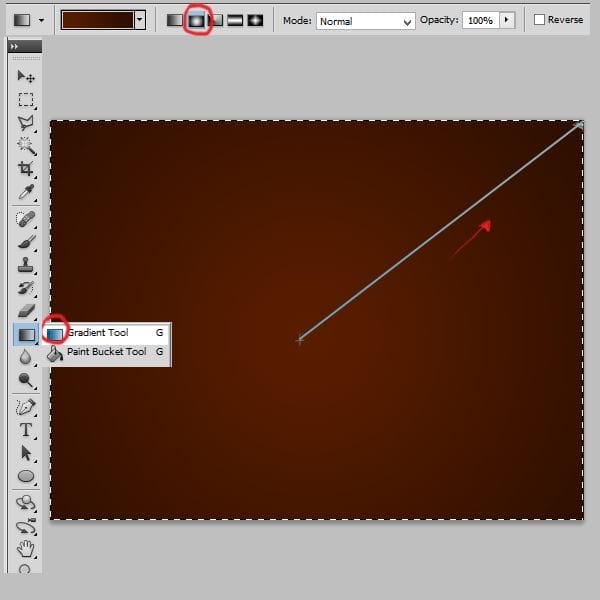The image size is (600, 600).
Task: Select the Move tool
Action: click(26, 77)
